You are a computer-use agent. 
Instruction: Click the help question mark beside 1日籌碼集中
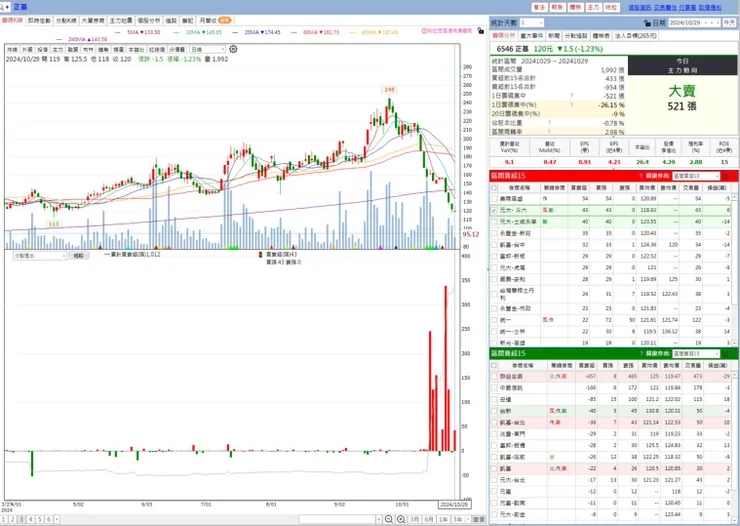(572, 96)
